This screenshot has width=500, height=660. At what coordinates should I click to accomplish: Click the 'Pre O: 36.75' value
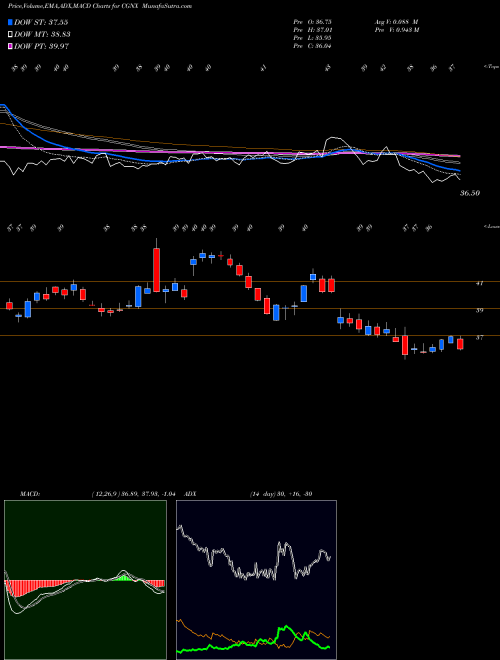pyautogui.click(x=312, y=22)
